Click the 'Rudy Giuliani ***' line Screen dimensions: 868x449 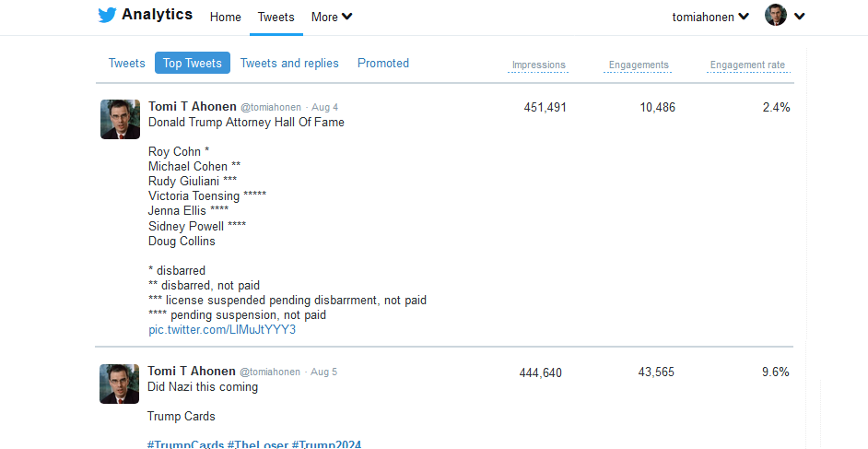click(x=193, y=181)
